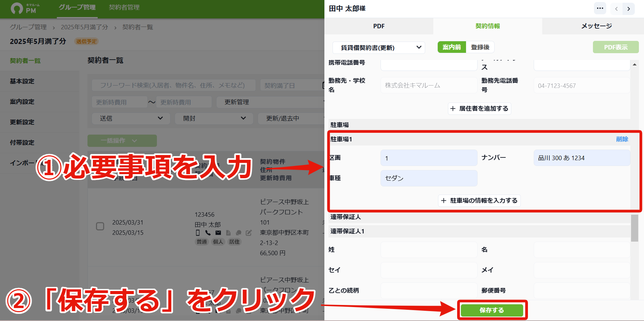Select the 登録後 toggle option
Viewport: 644px width, 321px height.
480,47
